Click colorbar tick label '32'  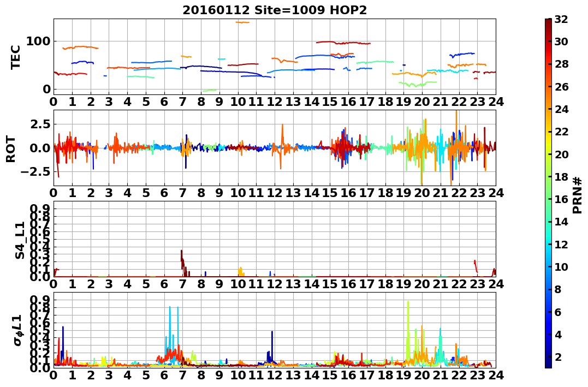(561, 19)
